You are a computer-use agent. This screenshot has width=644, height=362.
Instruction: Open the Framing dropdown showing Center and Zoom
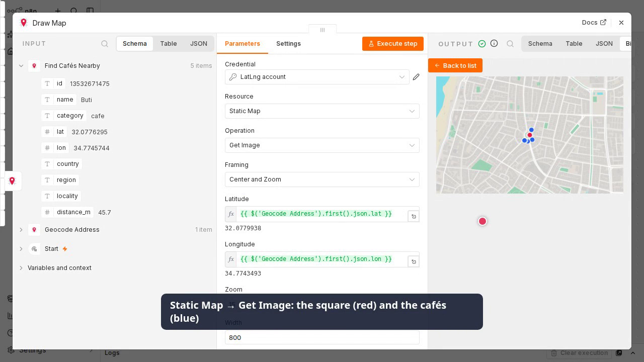pos(322,179)
